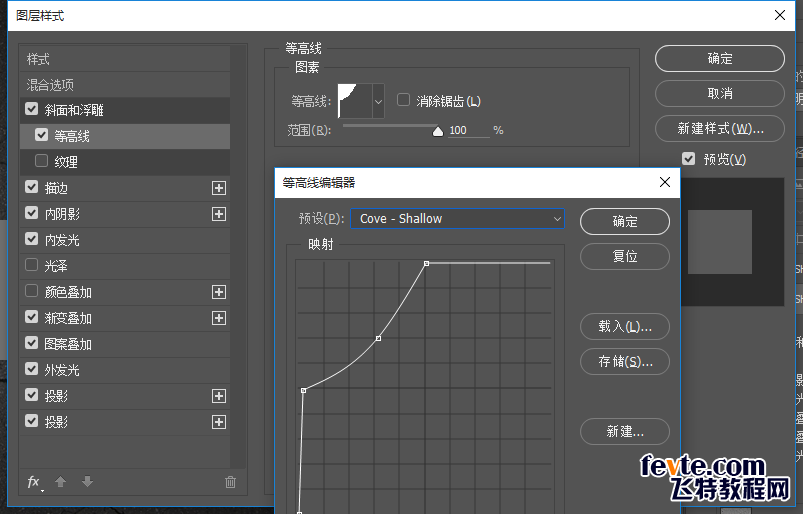Screen dimensions: 803x514
Task: Select the left curve point on contour graph
Action: pyautogui.click(x=304, y=391)
